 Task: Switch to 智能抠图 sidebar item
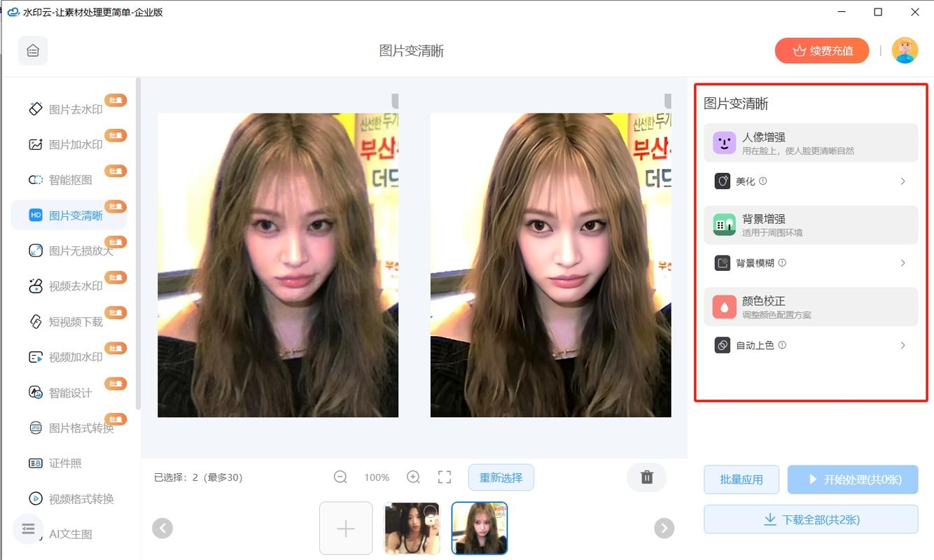(70, 180)
